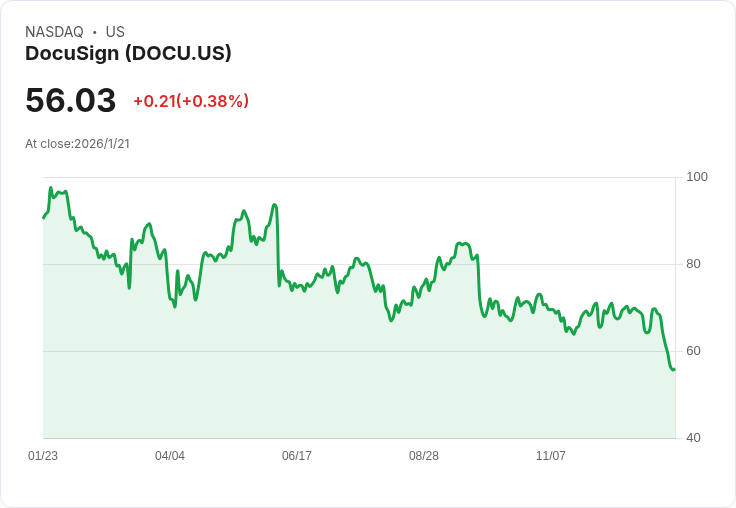
Task: Click the NASDAQ exchange label
Action: (54, 32)
